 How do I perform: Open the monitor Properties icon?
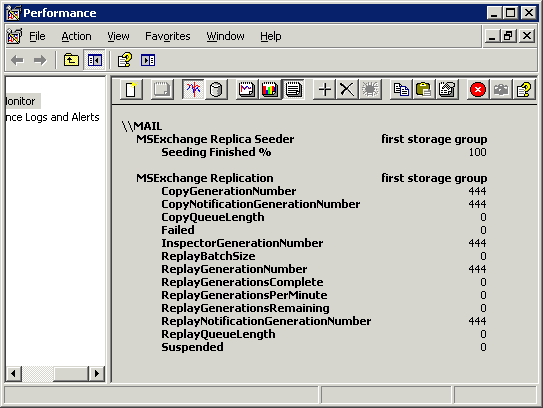447,90
